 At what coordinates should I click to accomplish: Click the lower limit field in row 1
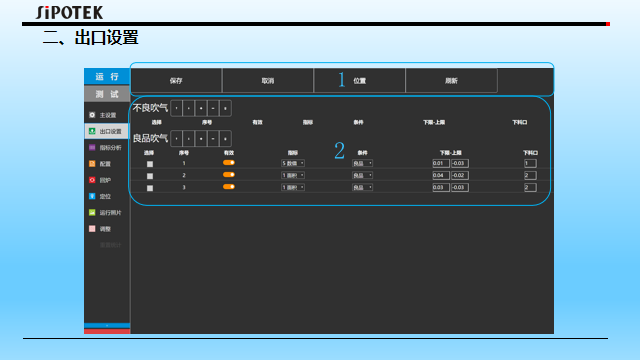tap(441, 163)
